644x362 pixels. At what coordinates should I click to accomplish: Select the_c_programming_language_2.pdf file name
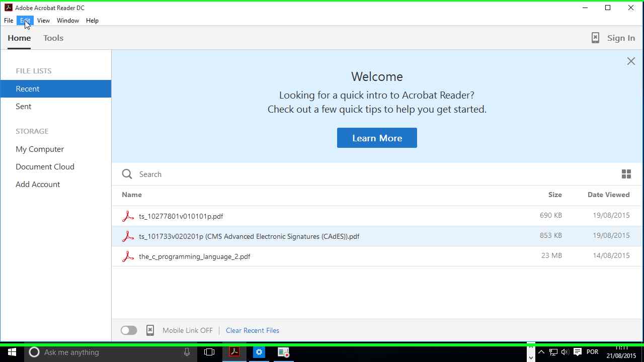tap(195, 256)
